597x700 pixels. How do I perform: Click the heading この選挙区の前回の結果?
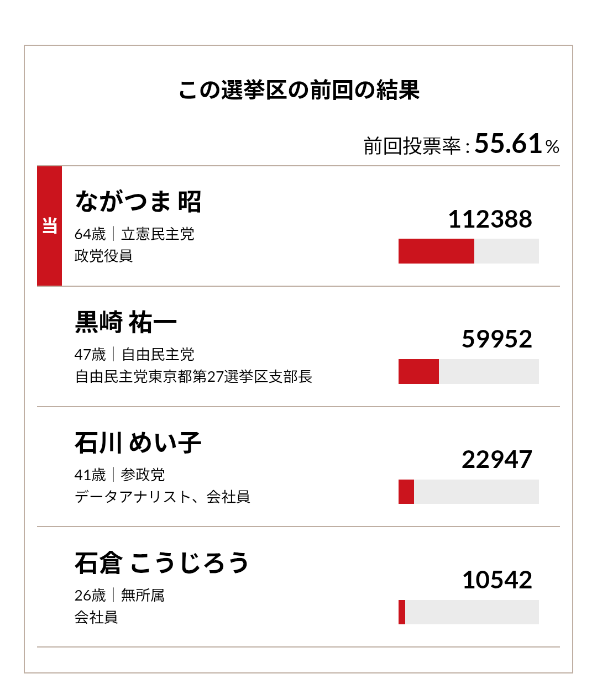298,90
